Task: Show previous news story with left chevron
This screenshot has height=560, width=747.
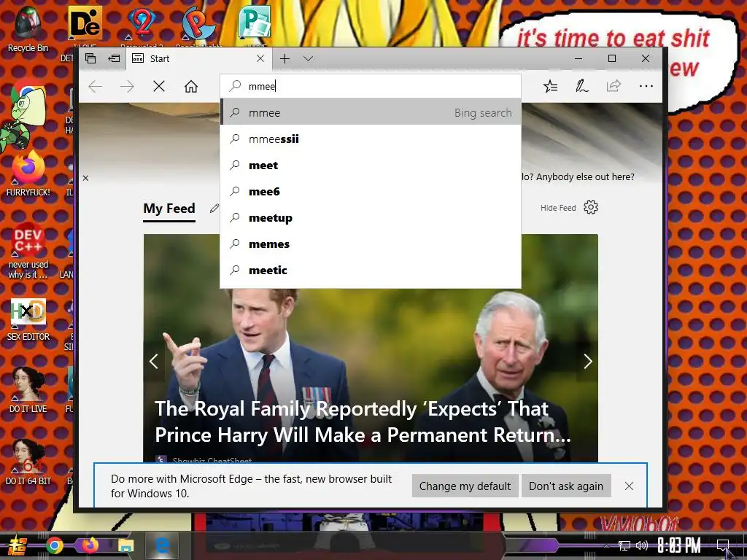Action: pos(153,362)
